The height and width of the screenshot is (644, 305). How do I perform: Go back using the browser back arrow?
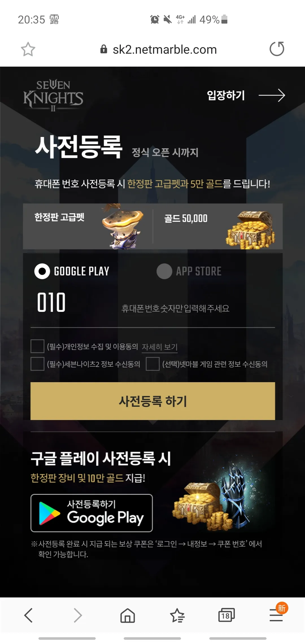tap(29, 615)
